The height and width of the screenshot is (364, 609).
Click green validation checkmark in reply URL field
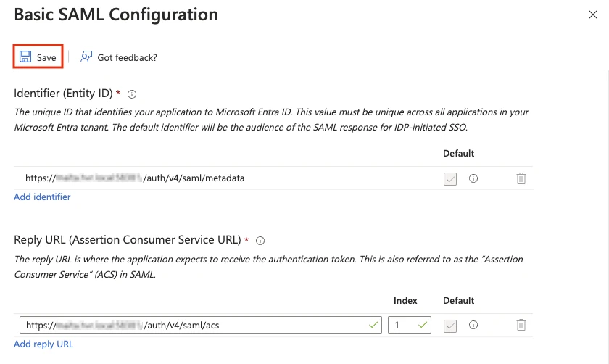pyautogui.click(x=373, y=325)
